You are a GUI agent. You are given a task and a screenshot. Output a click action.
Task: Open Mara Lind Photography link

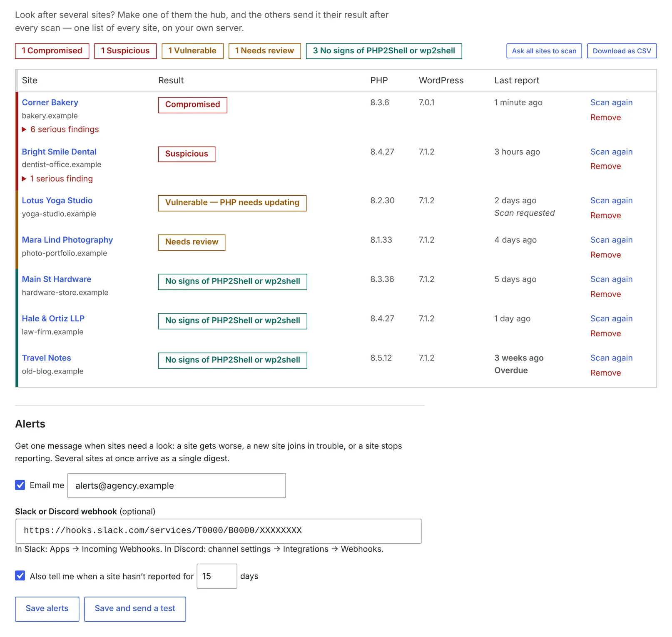67,240
